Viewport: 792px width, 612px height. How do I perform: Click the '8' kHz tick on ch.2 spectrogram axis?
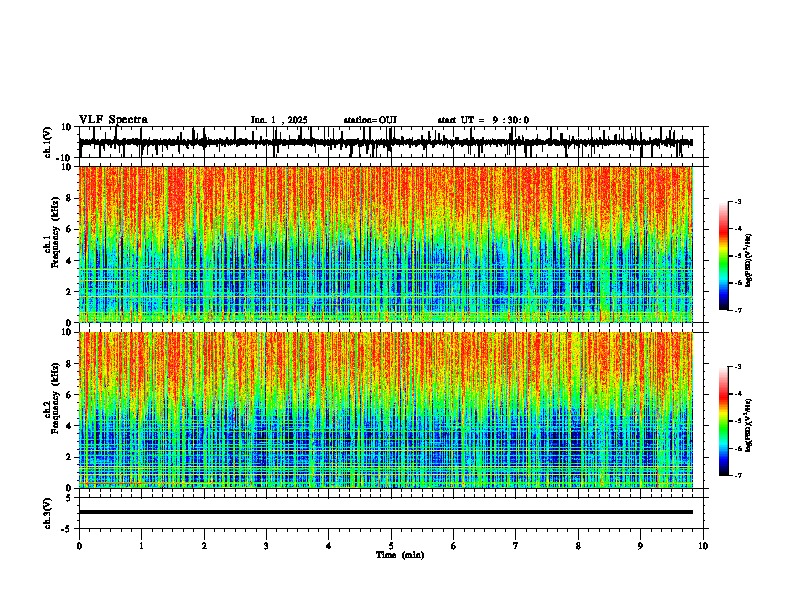pyautogui.click(x=70, y=364)
